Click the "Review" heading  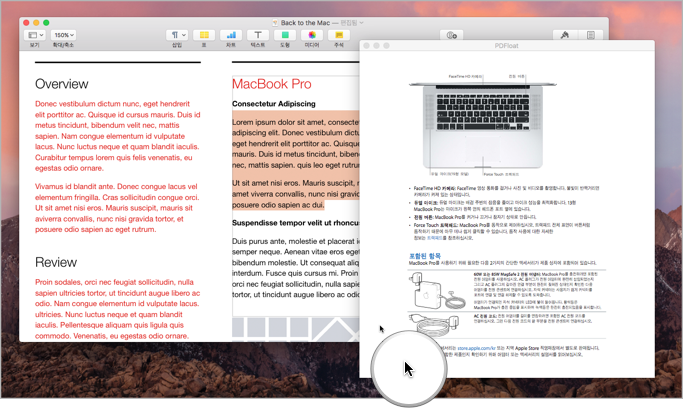(56, 262)
